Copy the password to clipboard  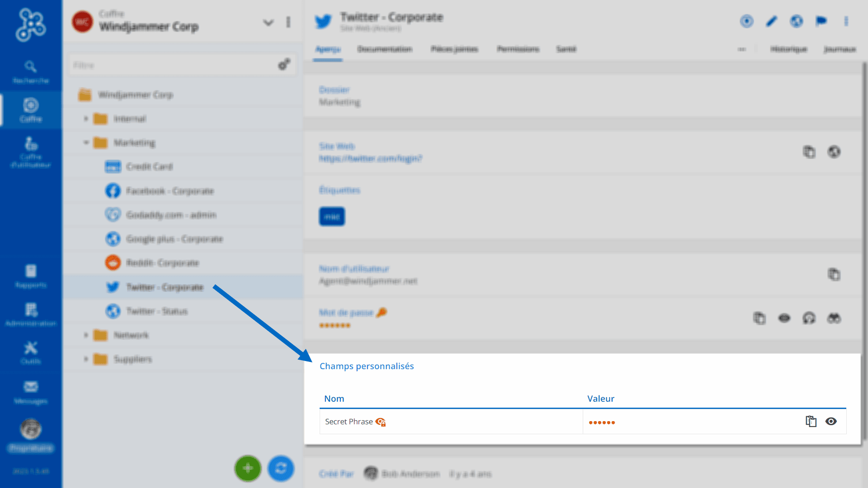click(x=759, y=319)
